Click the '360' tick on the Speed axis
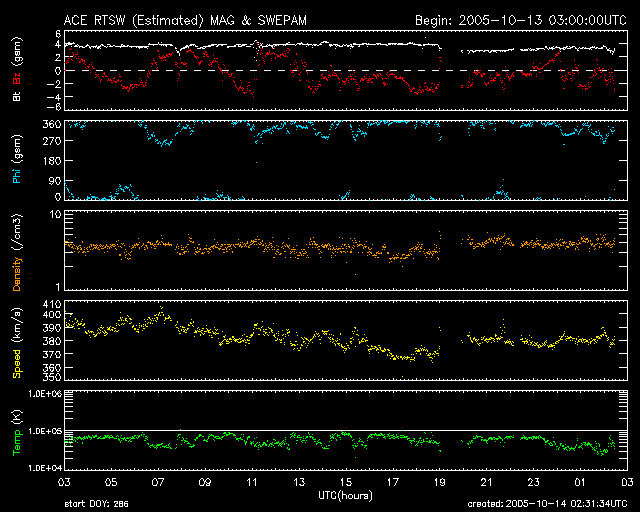 point(52,367)
